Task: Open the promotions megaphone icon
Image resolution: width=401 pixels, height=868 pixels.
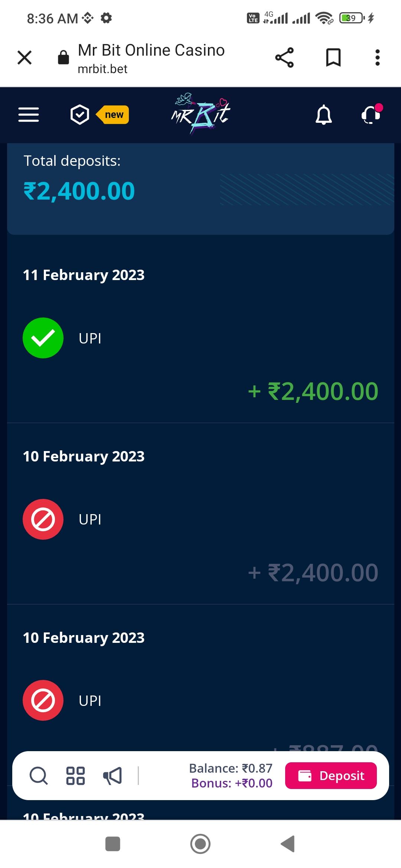Action: [113, 776]
